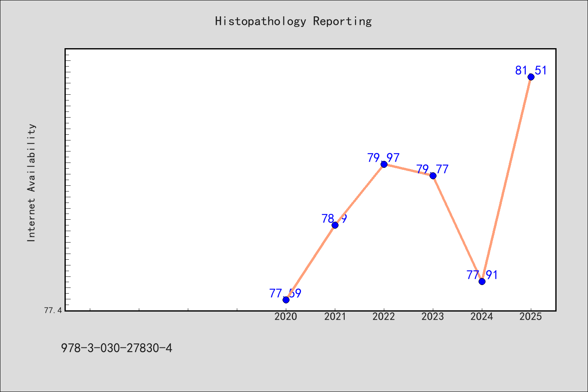Click the 2023 x-axis tick label
This screenshot has height=392, width=588.
point(433,316)
